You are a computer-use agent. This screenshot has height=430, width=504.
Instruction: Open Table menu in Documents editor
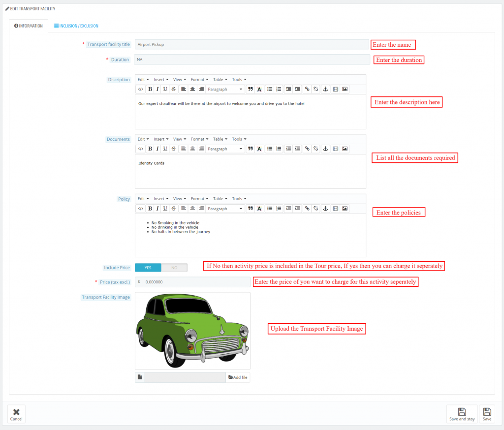pos(220,139)
